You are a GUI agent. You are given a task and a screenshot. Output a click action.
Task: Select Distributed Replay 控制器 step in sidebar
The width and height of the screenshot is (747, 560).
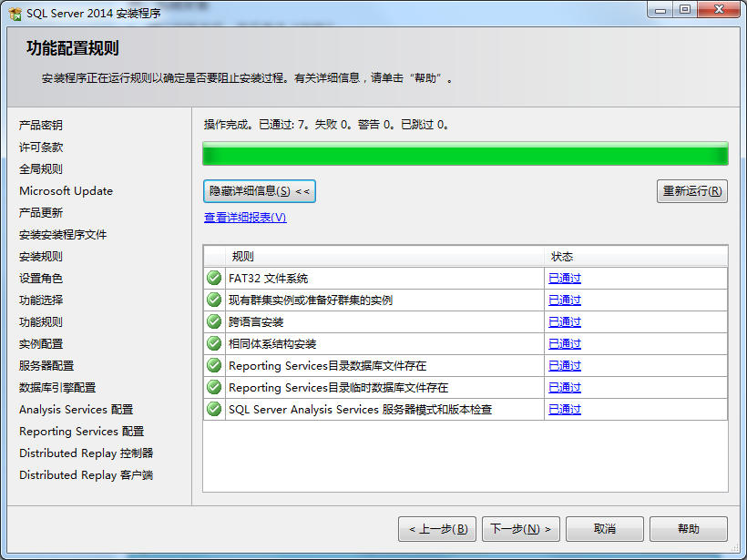click(86, 453)
